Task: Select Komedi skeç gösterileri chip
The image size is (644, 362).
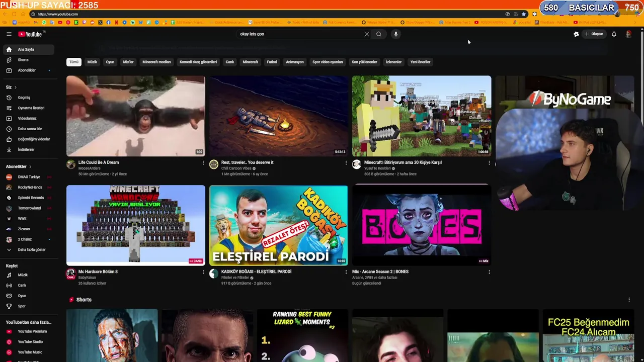Action: (x=198, y=62)
